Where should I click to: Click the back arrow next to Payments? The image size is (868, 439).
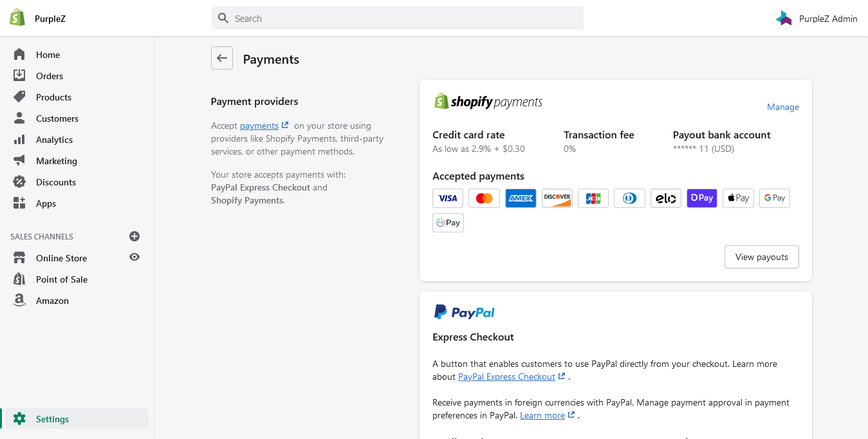point(222,58)
